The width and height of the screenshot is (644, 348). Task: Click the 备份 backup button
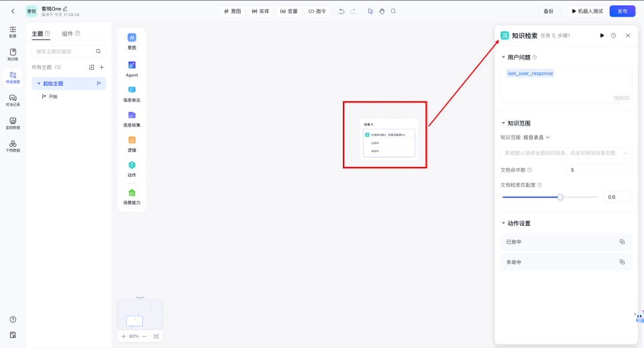click(548, 11)
